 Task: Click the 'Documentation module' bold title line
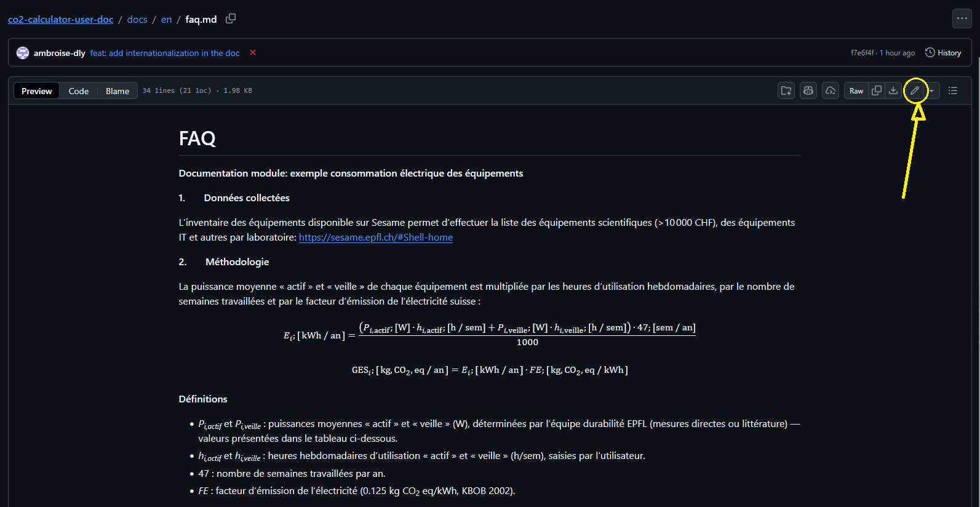[351, 174]
